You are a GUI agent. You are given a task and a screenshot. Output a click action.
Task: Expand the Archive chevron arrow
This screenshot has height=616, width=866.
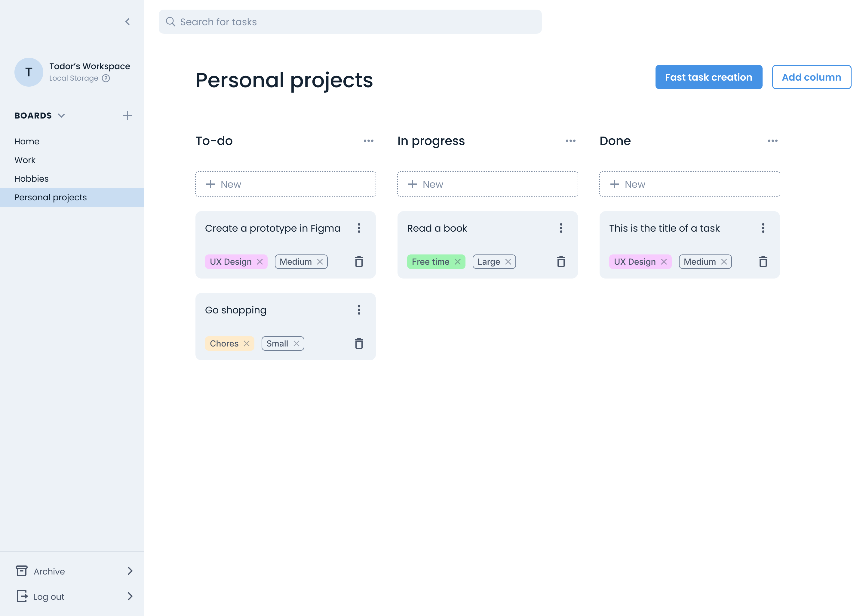pyautogui.click(x=130, y=571)
